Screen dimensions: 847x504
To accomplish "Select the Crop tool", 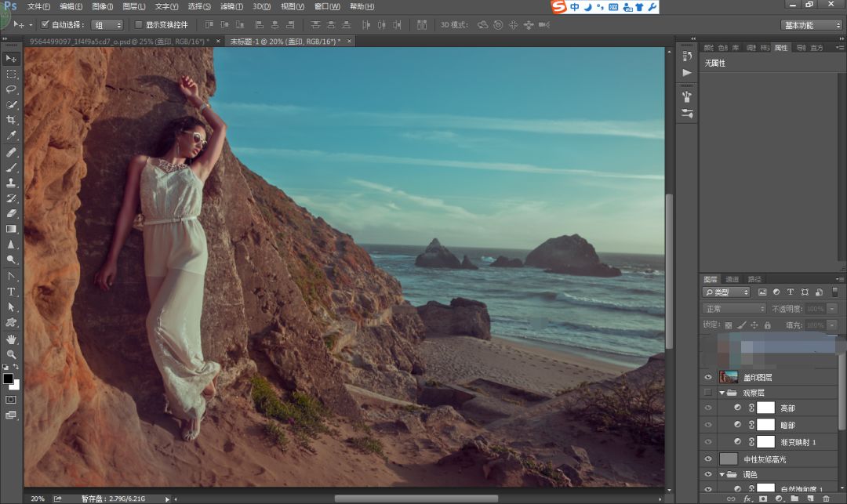I will (11, 120).
